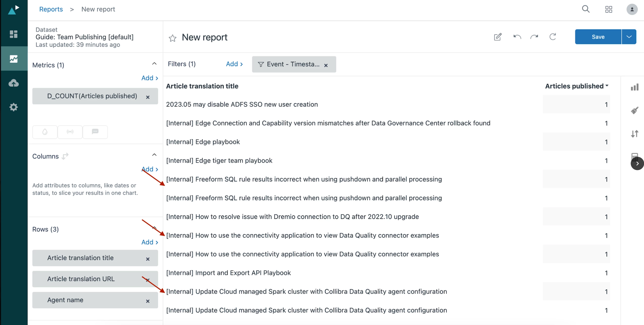Image resolution: width=644 pixels, height=325 pixels.
Task: Click the undo arrow icon
Action: (517, 37)
